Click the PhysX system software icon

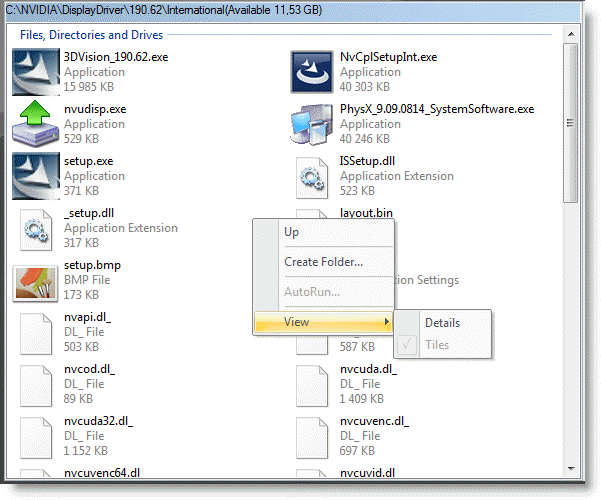(x=312, y=124)
